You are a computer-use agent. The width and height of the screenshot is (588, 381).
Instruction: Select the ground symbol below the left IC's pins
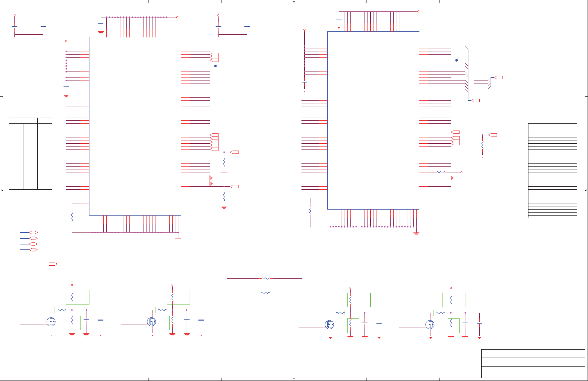(178, 239)
